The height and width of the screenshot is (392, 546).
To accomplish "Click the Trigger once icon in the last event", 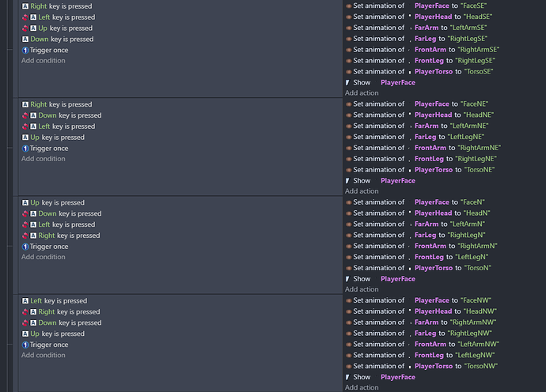I will coord(25,345).
